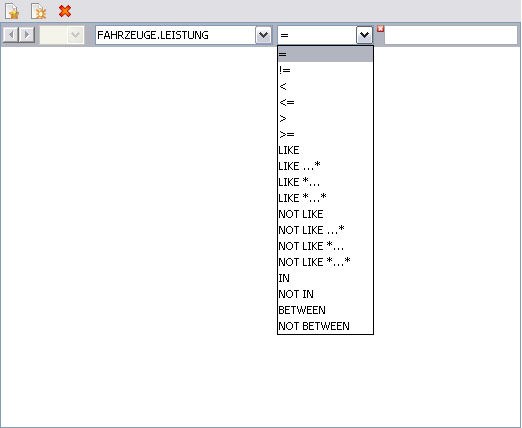Select the NOT IN operator
522x428 pixels.
[x=325, y=294]
